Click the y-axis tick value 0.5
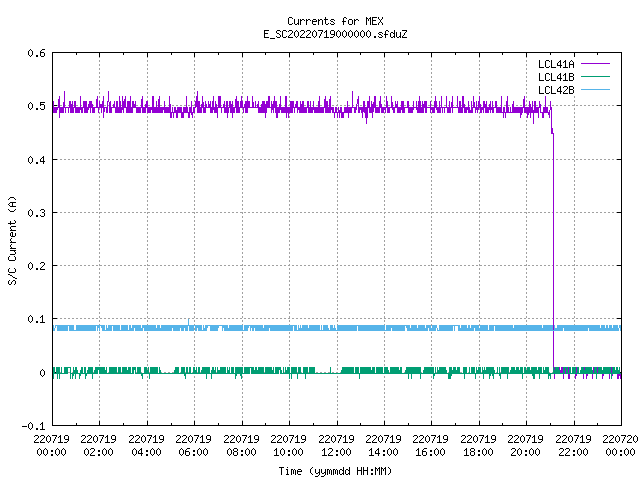 (x=36, y=106)
